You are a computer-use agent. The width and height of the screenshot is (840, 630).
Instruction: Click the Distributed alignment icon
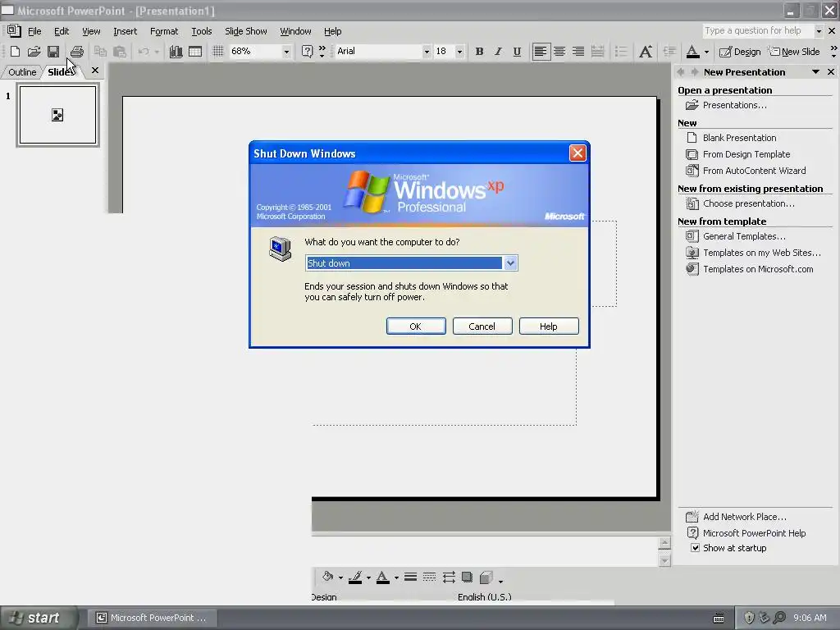[597, 52]
